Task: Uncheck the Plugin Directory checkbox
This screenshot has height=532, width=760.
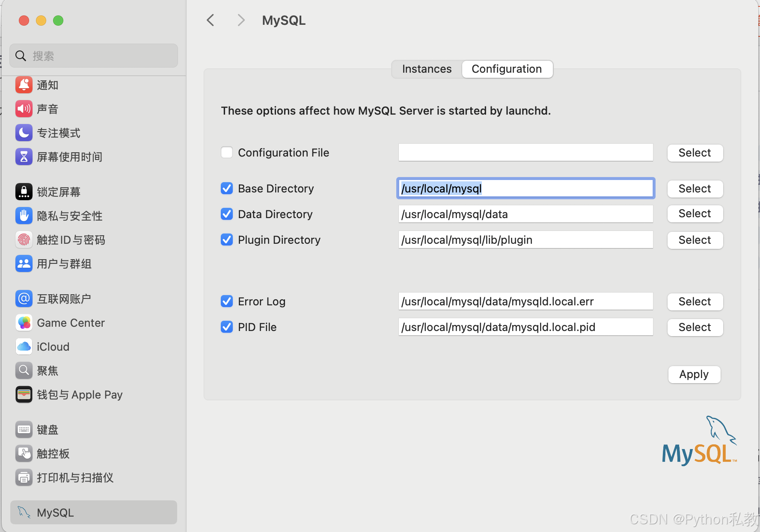Action: coord(227,239)
